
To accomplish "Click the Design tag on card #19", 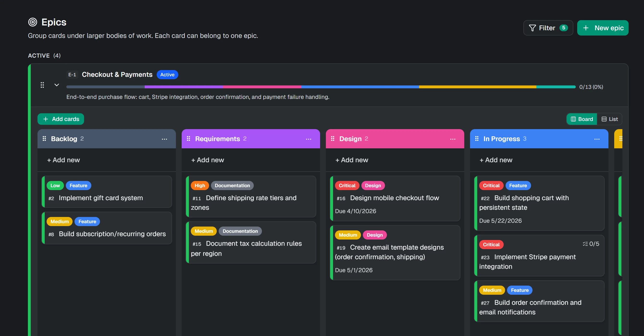I will tap(375, 235).
